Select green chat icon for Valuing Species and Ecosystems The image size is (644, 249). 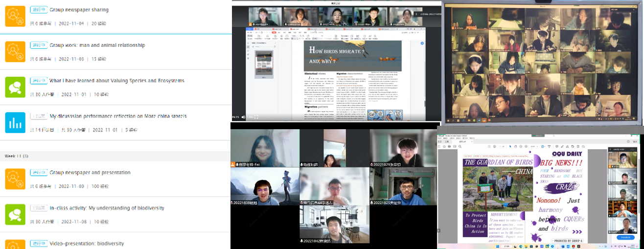(15, 87)
